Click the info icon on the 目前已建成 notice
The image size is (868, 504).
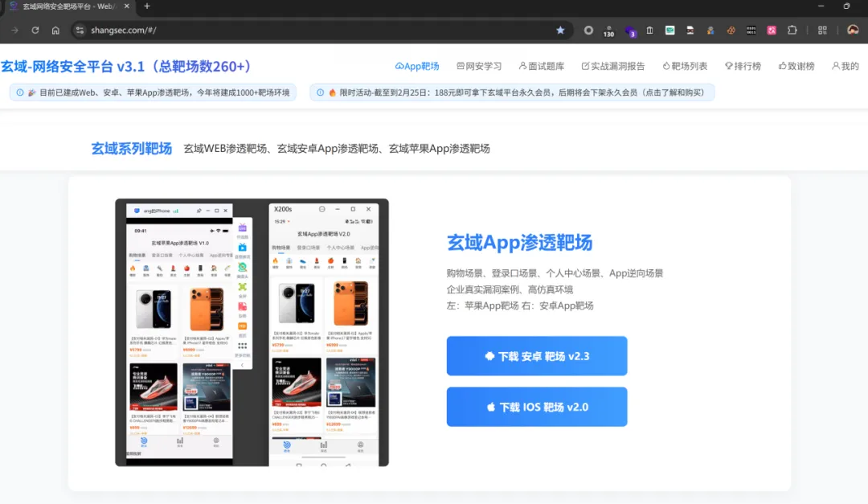tap(20, 92)
